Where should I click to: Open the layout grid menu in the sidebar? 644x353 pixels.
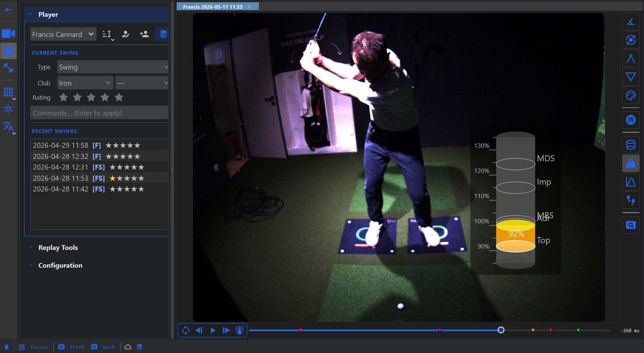tap(8, 92)
